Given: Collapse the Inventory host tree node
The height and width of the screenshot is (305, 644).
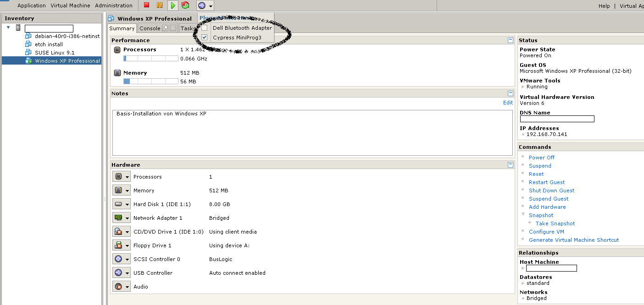Looking at the screenshot, I should pyautogui.click(x=9, y=28).
